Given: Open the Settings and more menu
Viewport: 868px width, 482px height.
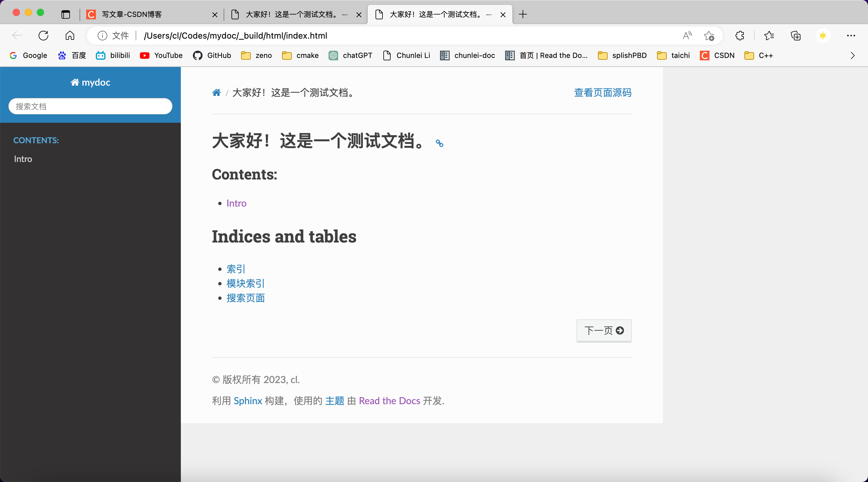Looking at the screenshot, I should (851, 36).
